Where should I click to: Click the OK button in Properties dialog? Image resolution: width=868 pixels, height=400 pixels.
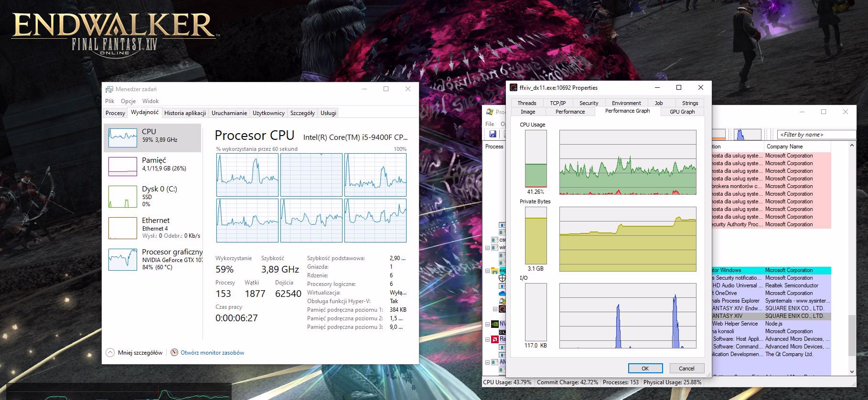[x=645, y=368]
